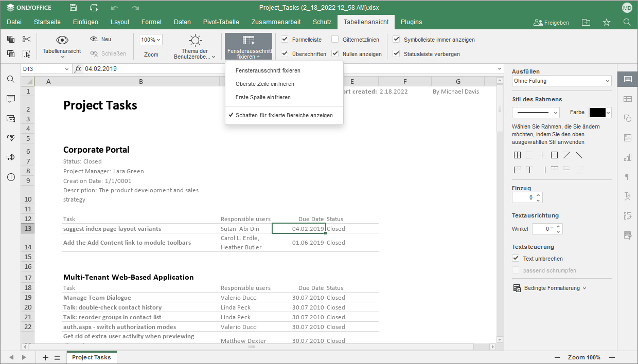Open the 100% zoom dropdown
This screenshot has width=638, height=364.
click(x=151, y=40)
